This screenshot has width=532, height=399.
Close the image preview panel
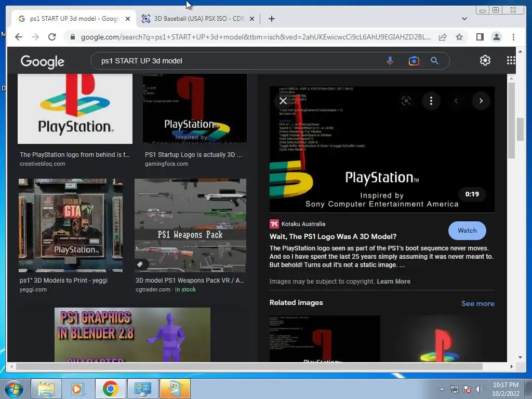283,101
